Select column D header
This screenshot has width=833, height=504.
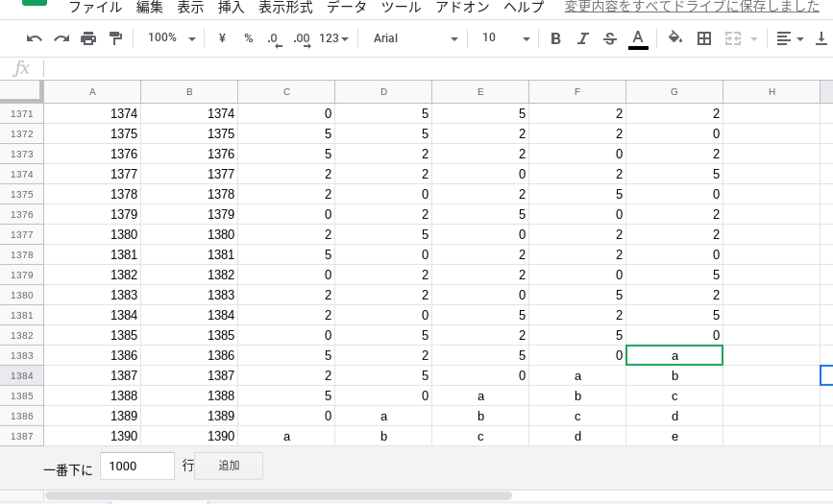coord(383,92)
